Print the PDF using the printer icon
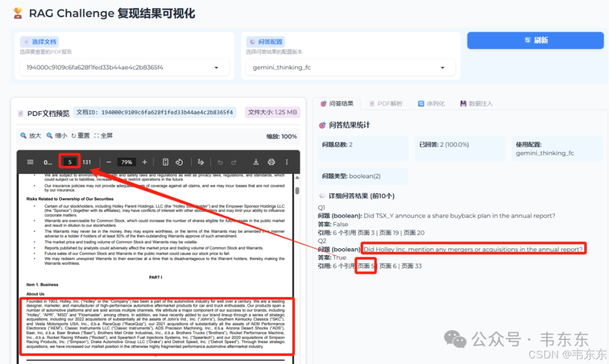The width and height of the screenshot is (609, 364). [x=271, y=162]
